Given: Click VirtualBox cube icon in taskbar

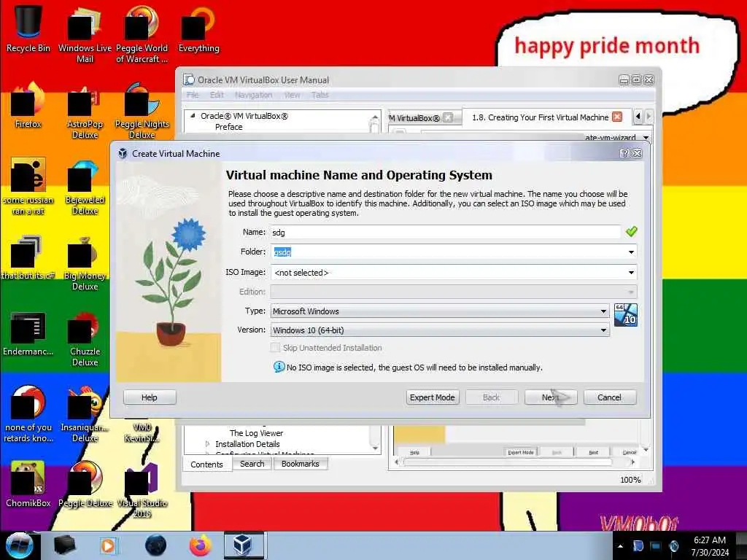Looking at the screenshot, I should pyautogui.click(x=244, y=545).
